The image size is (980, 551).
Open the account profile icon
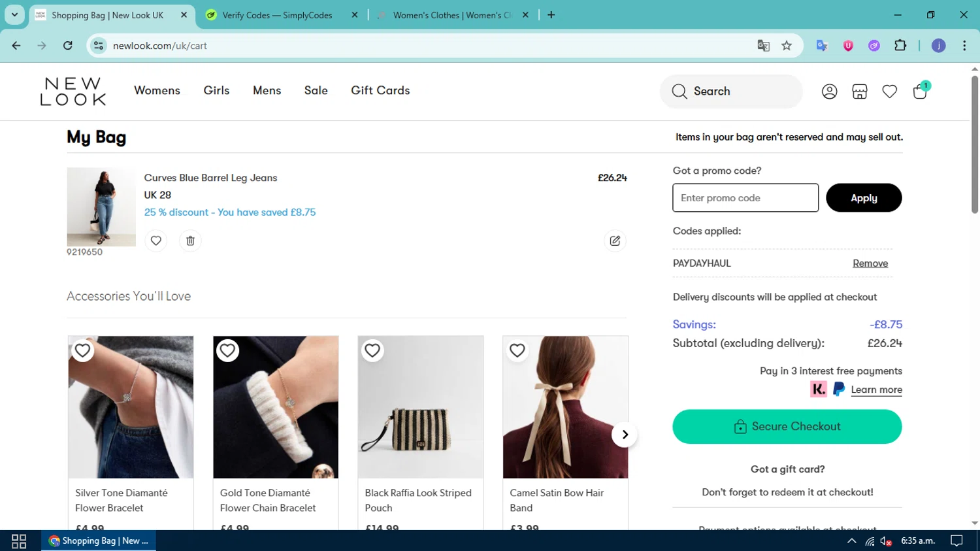[x=829, y=92]
